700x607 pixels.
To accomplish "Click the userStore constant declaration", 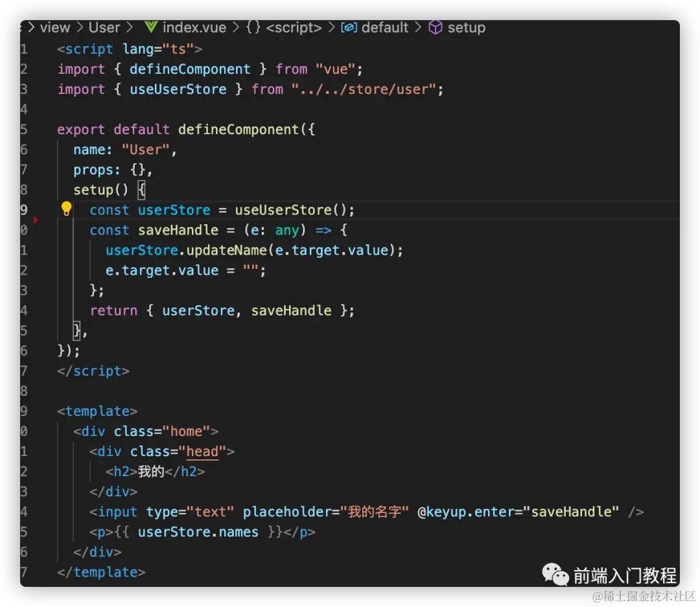I will [174, 211].
